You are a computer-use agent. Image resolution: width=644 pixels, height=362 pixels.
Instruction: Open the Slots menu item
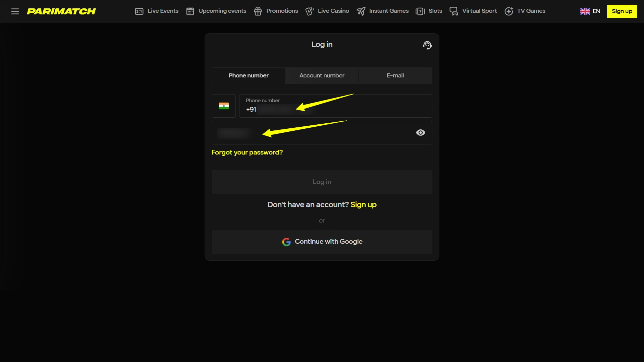435,11
